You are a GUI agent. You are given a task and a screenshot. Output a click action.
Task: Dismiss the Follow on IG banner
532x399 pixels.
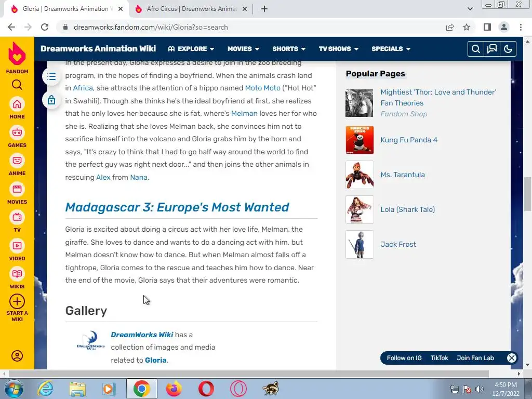(512, 358)
